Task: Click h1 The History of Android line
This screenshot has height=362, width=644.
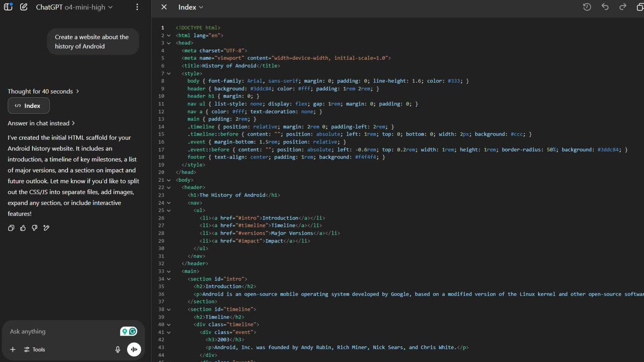Action: (234, 195)
